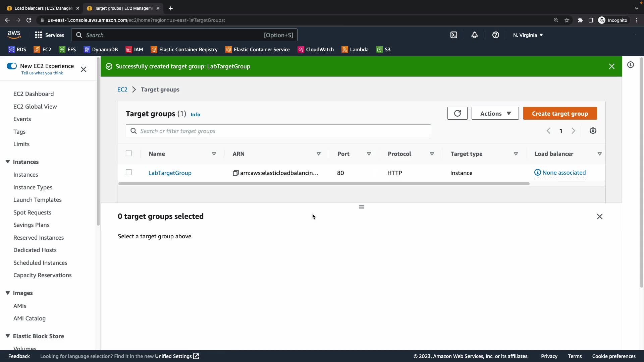Viewport: 644px width, 362px height.
Task: Toggle the New EC2 Experience switch
Action: [x=12, y=66]
